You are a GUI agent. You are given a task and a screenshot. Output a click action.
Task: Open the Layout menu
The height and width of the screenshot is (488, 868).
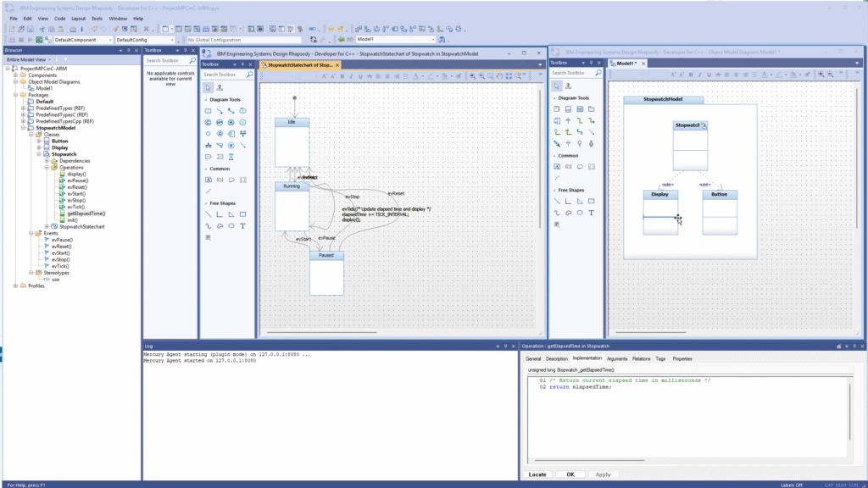tap(79, 19)
